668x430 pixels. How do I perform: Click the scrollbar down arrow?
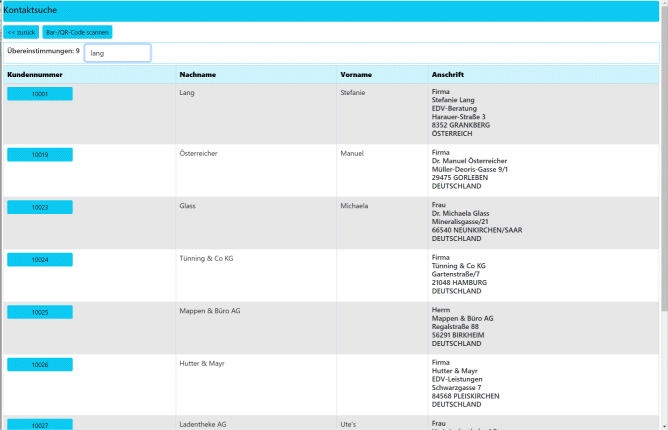point(664,426)
